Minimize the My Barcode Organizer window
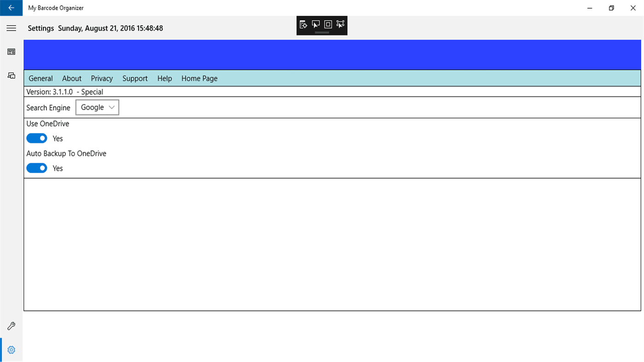This screenshot has width=644, height=362. coord(590,8)
